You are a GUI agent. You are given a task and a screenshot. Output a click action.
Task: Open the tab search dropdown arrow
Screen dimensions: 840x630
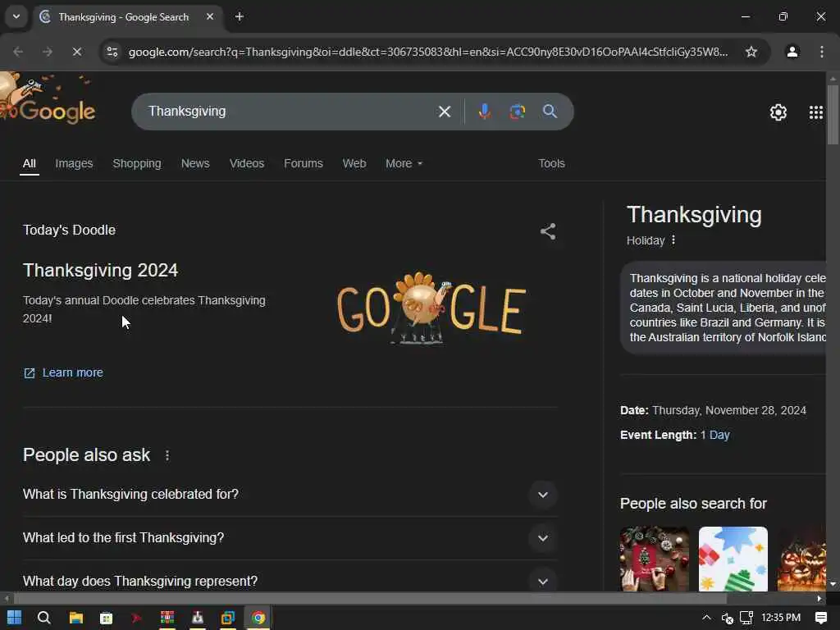(16, 16)
